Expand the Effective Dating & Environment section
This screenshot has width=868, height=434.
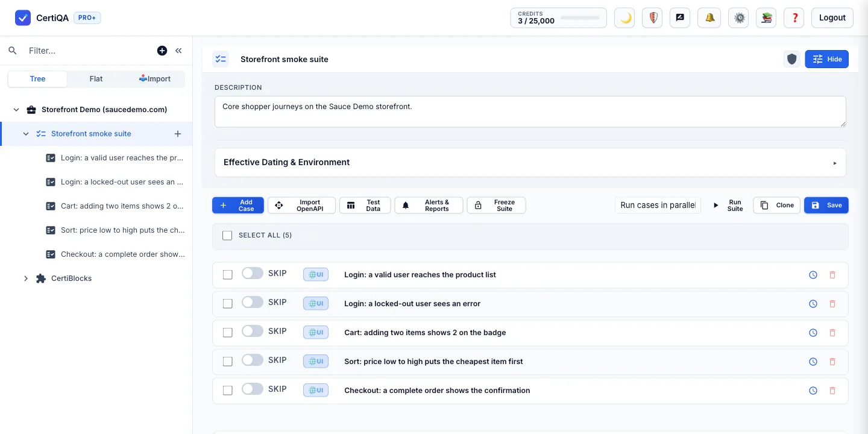click(530, 162)
